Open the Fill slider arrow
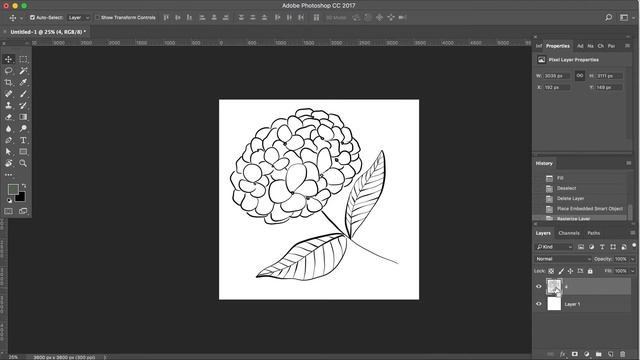The width and height of the screenshot is (640, 360). click(x=632, y=271)
